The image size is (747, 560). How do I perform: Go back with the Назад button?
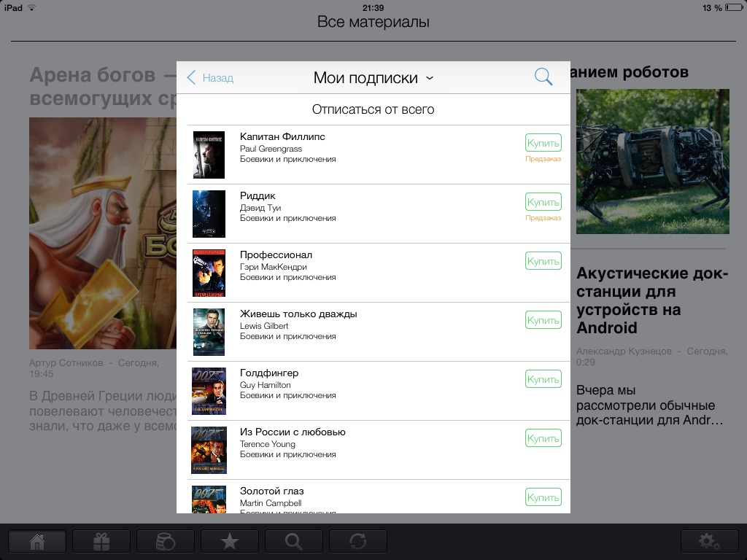211,77
